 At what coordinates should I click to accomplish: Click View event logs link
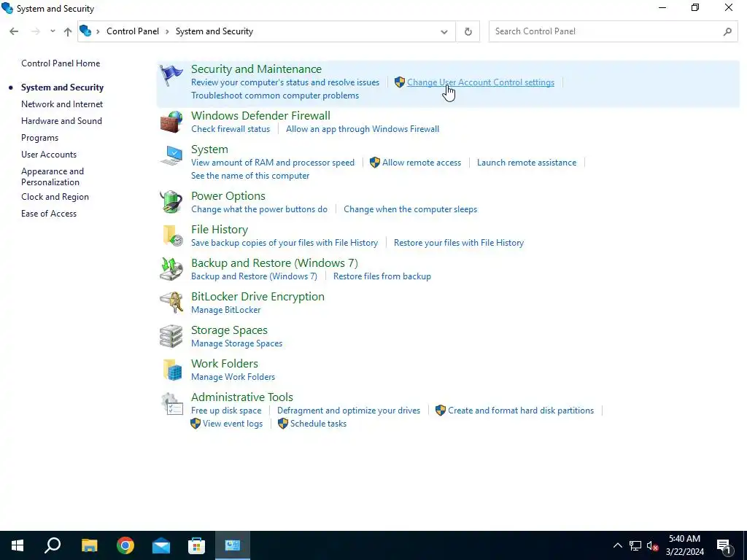(x=233, y=424)
